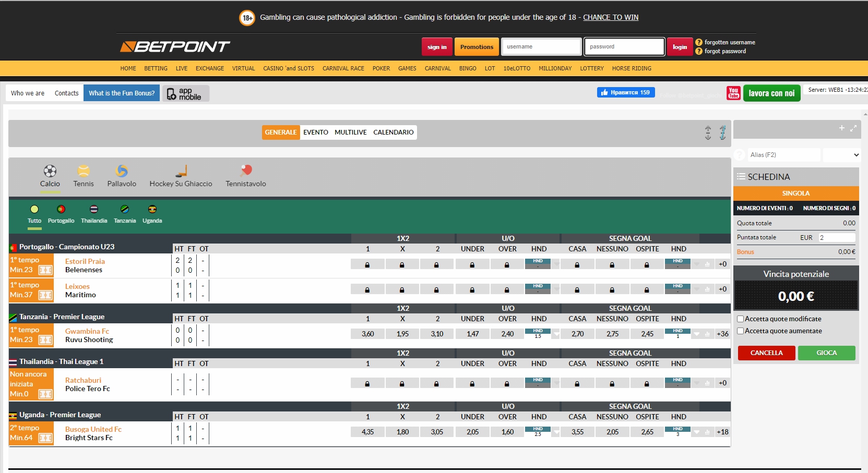Viewport: 868px width, 473px height.
Task: Click into the username field
Action: 541,46
